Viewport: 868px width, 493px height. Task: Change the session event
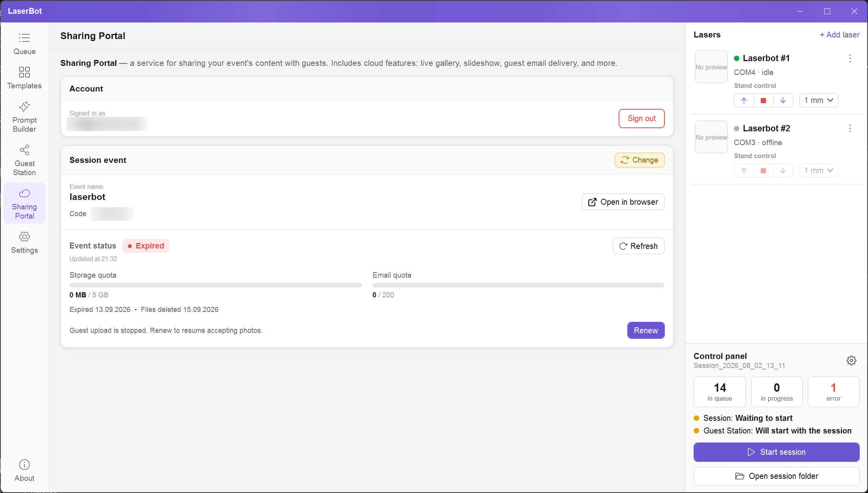tap(640, 160)
